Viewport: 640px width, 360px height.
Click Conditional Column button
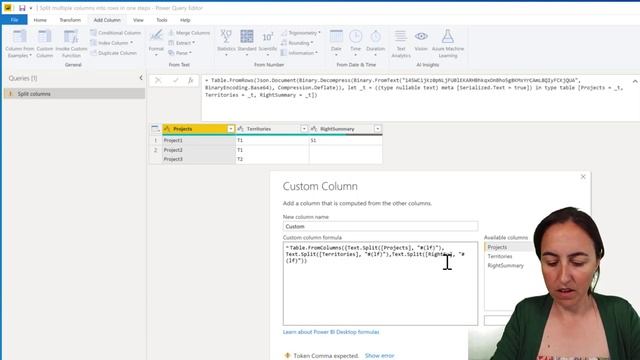pos(116,33)
